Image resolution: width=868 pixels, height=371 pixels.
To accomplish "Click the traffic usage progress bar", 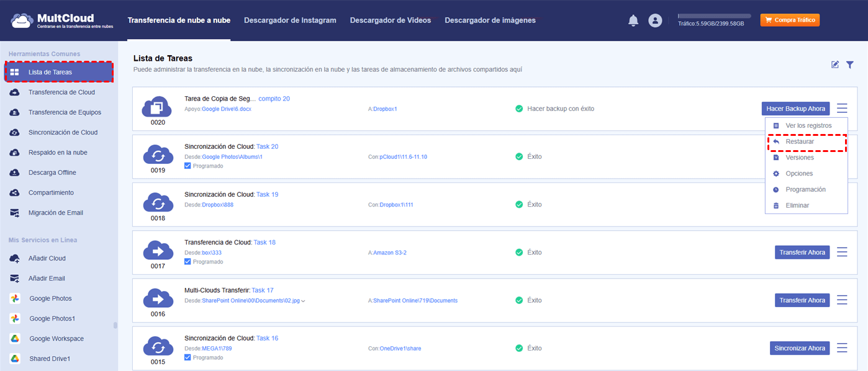I will tap(714, 16).
